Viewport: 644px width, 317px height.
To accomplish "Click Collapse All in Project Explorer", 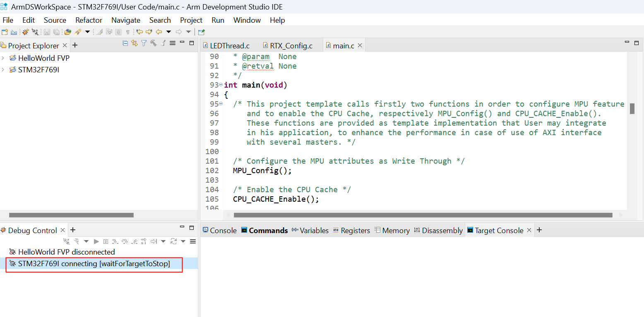I will pyautogui.click(x=125, y=43).
